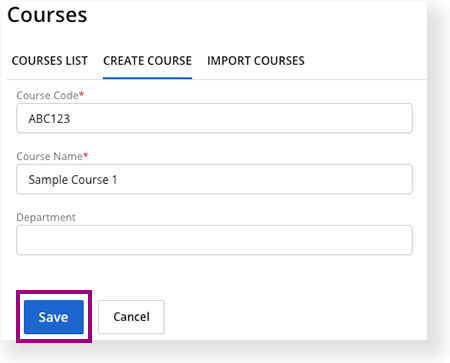
Task: Click the Department label text
Action: (46, 217)
